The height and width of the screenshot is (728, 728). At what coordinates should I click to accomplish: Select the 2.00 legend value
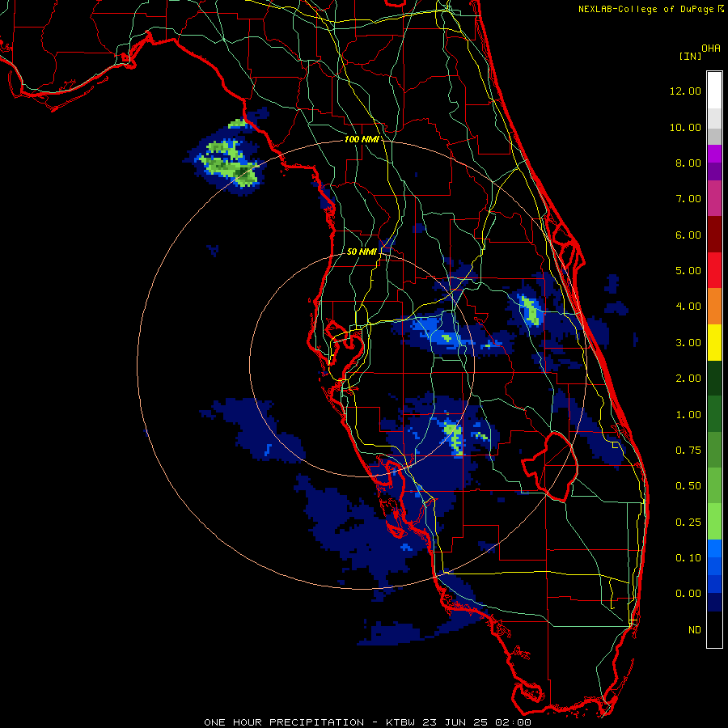688,379
